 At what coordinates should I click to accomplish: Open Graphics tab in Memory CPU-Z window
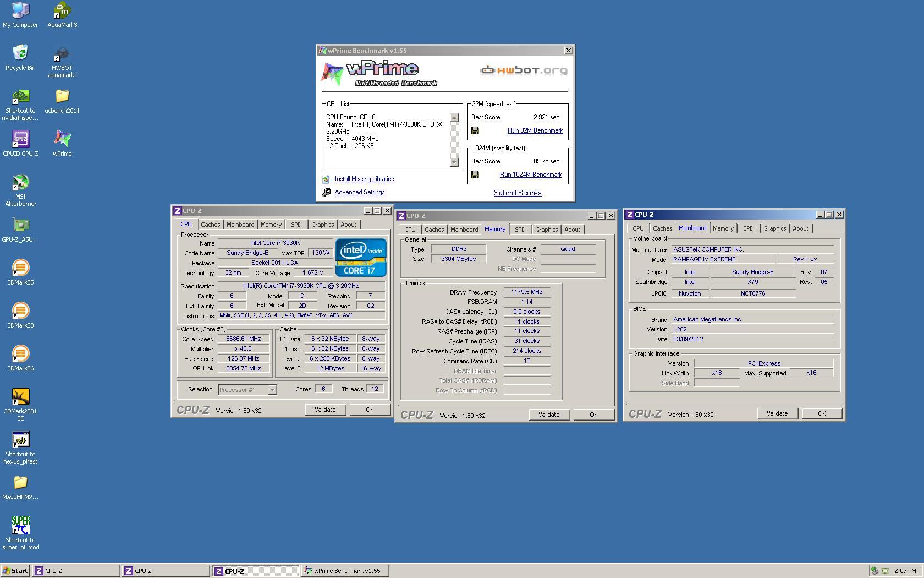[x=546, y=230]
